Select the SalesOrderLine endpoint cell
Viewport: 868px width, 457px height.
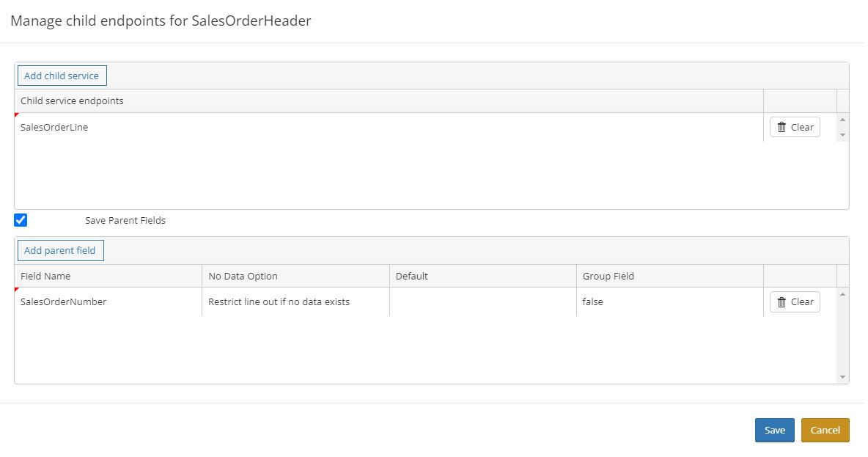(389, 128)
